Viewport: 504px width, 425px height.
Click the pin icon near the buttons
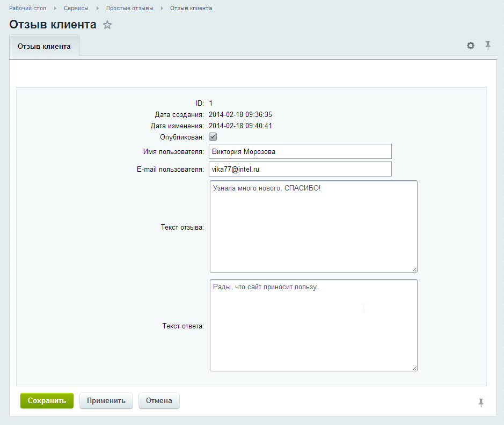tap(481, 402)
